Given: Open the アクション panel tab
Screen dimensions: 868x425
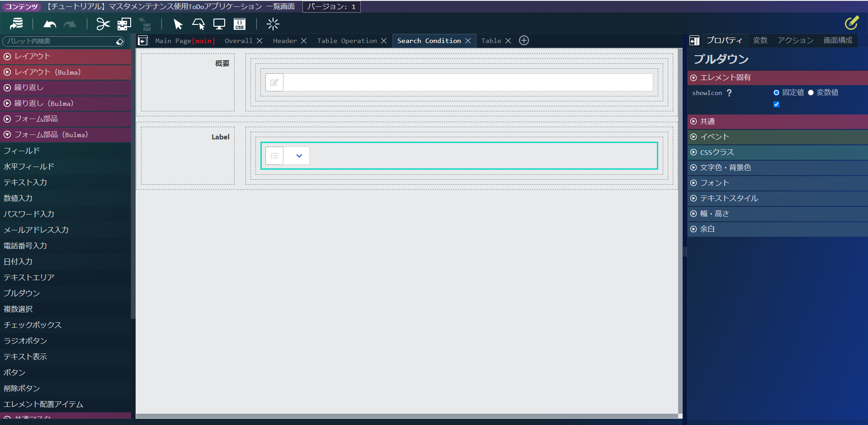Looking at the screenshot, I should coord(795,40).
